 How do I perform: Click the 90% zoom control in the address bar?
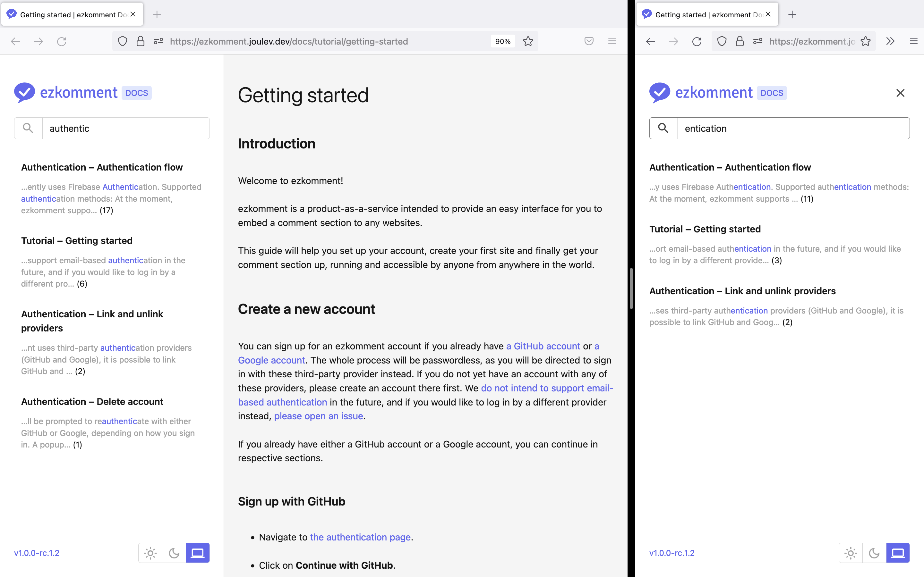point(502,41)
